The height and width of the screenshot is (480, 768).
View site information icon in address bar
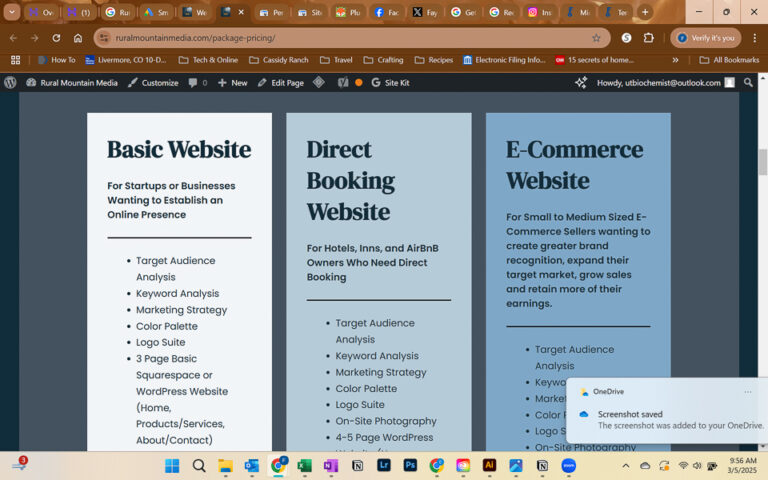(x=104, y=38)
